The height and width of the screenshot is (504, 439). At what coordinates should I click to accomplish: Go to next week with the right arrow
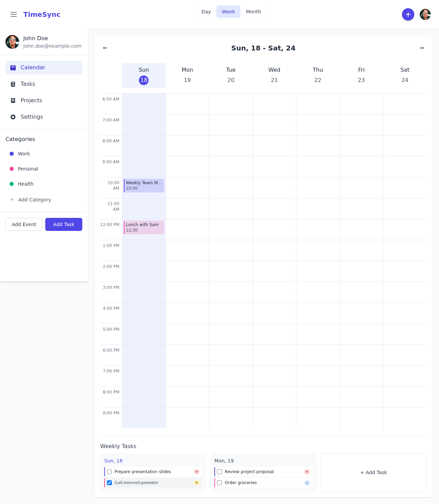click(422, 48)
